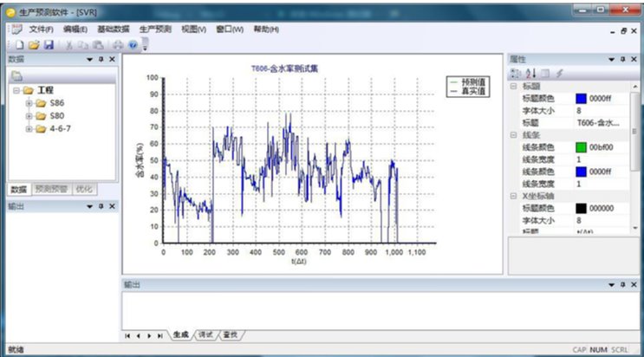Click the 字体大小 value field under 标题

(607, 111)
